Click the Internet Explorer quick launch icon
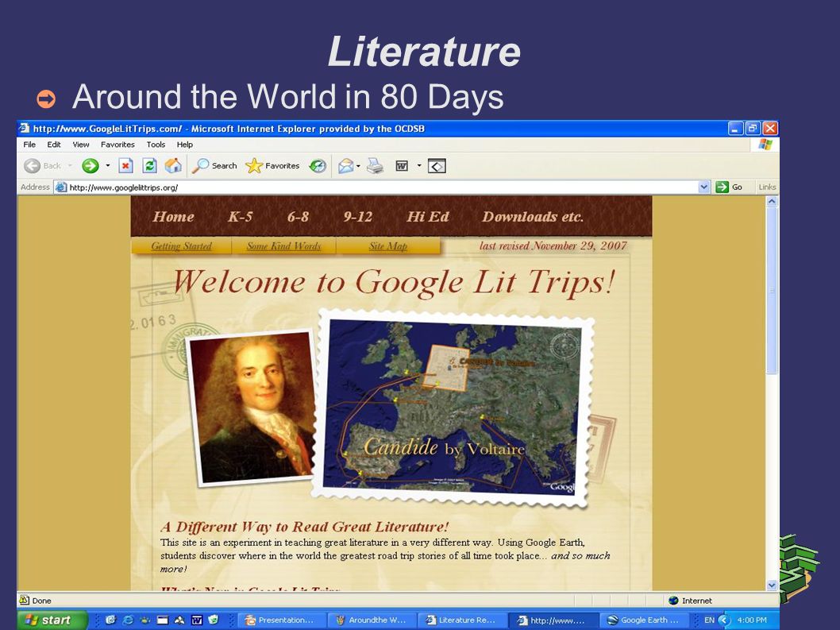Viewport: 840px width, 630px height. [x=128, y=620]
